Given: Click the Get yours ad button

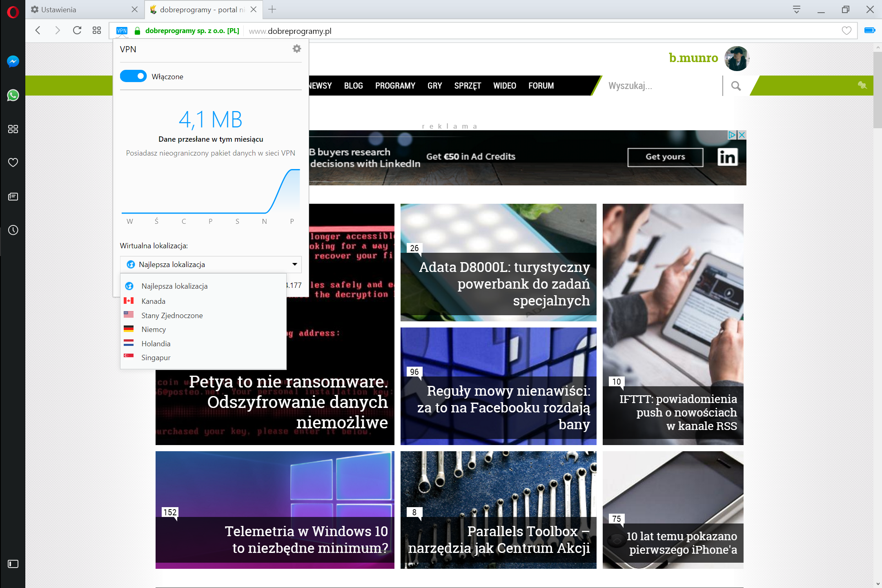Looking at the screenshot, I should point(665,157).
